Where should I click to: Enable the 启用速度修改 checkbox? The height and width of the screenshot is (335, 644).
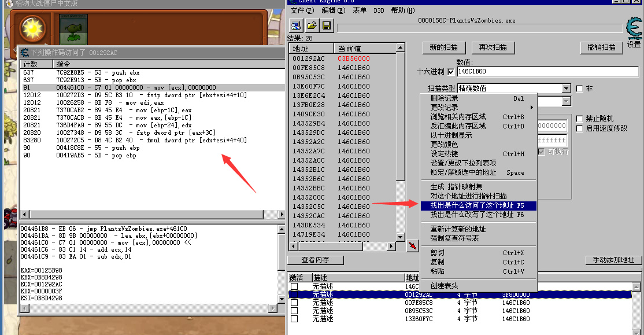[579, 128]
